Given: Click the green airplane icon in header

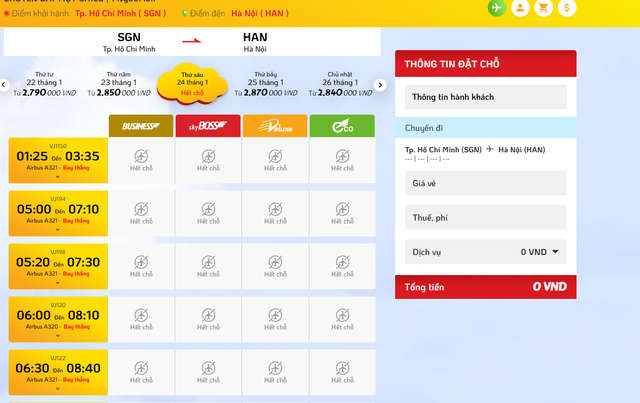Looking at the screenshot, I should click(x=495, y=7).
